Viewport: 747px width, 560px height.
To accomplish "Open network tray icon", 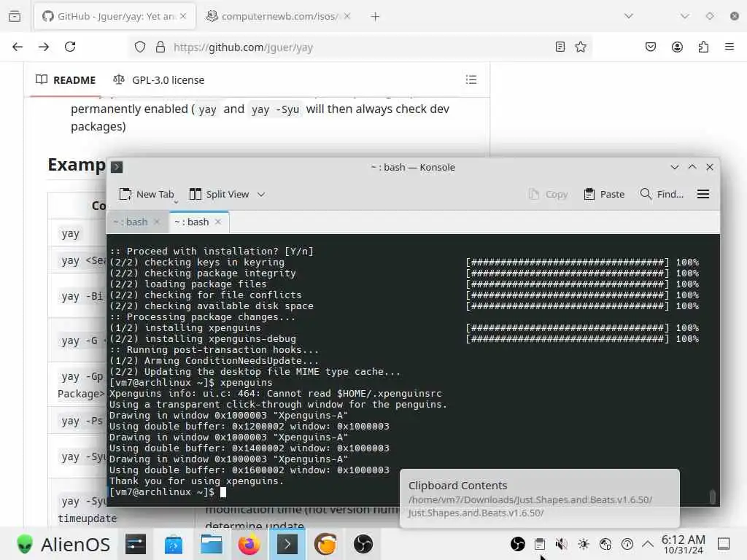I will (x=605, y=544).
